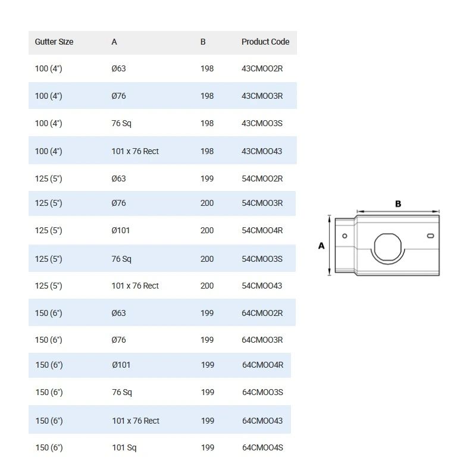476x476 pixels.
Task: Click the Gutter Size column header
Action: point(54,42)
